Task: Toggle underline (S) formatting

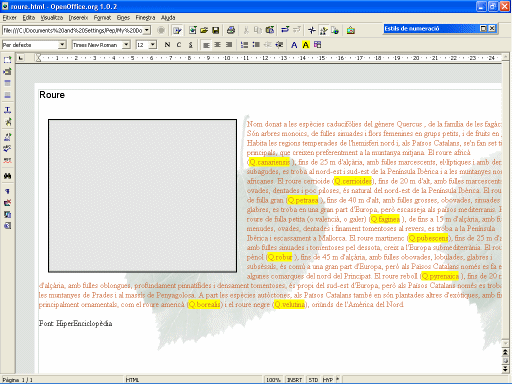Action: tap(191, 45)
